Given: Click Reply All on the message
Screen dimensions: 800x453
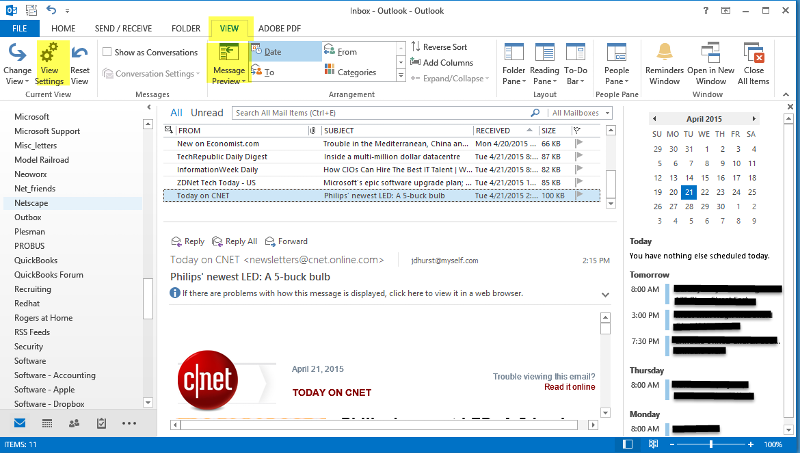Looking at the screenshot, I should pyautogui.click(x=235, y=241).
